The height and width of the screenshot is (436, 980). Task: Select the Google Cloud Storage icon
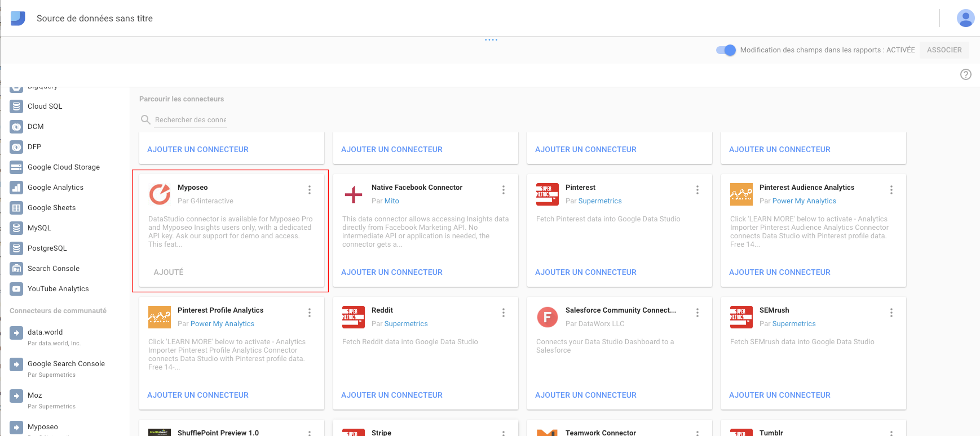pyautogui.click(x=16, y=167)
